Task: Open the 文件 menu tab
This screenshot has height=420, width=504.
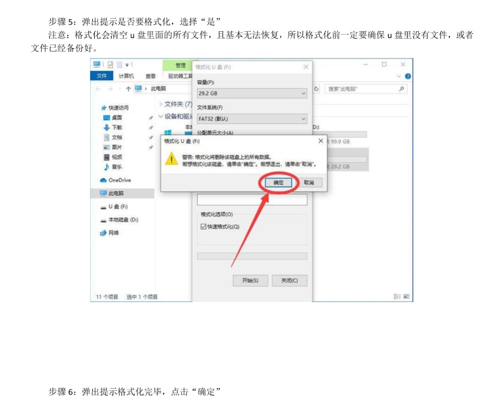Action: pos(102,76)
